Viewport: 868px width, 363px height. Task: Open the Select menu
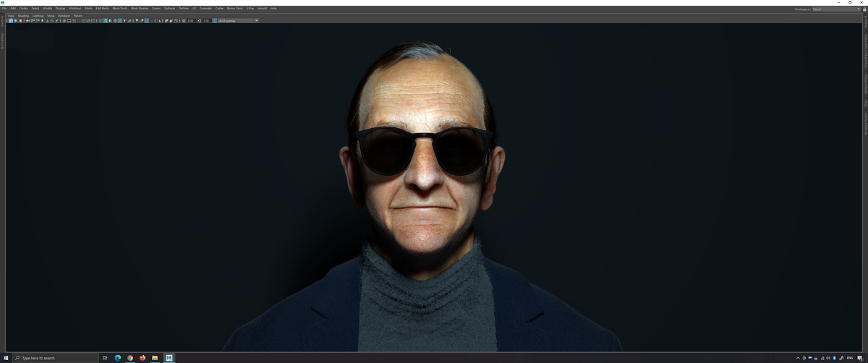pos(35,8)
